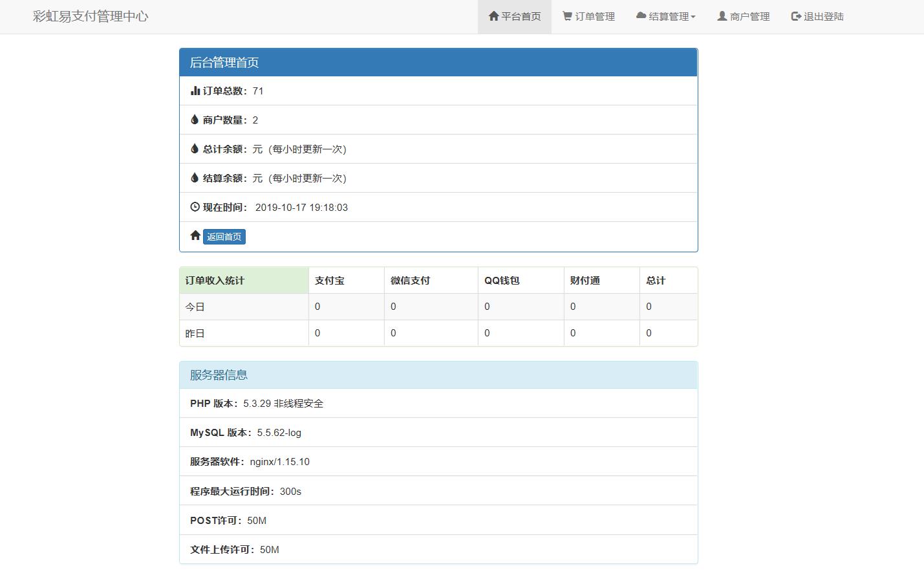Click the droplet icon beside 商户数量
Viewport: 924px width, 577px height.
pyautogui.click(x=195, y=120)
